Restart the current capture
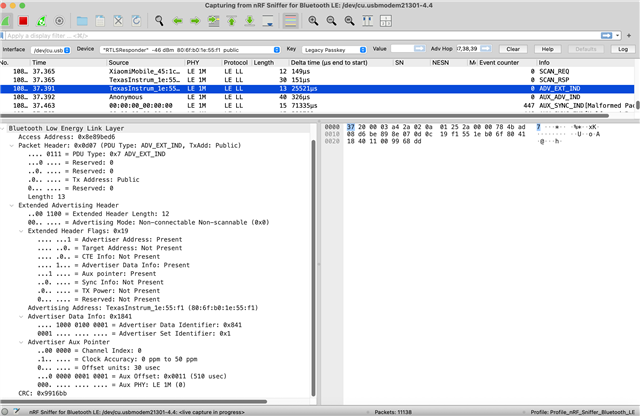 click(41, 20)
